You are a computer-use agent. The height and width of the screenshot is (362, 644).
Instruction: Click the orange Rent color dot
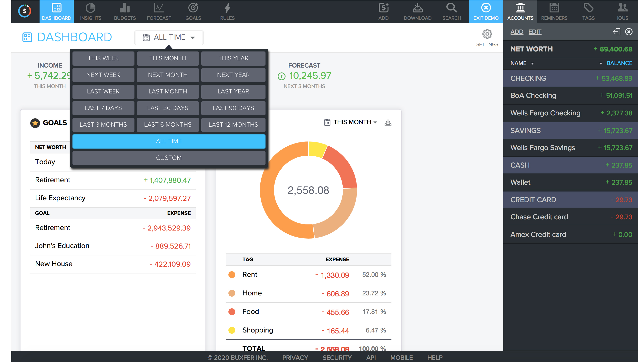[x=232, y=275]
